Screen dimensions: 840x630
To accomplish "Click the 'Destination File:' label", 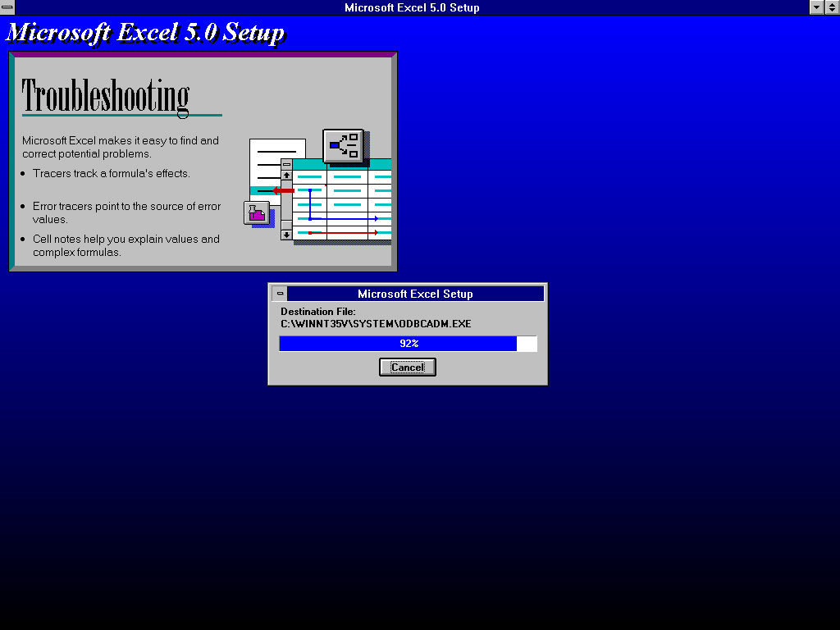I will pos(318,311).
